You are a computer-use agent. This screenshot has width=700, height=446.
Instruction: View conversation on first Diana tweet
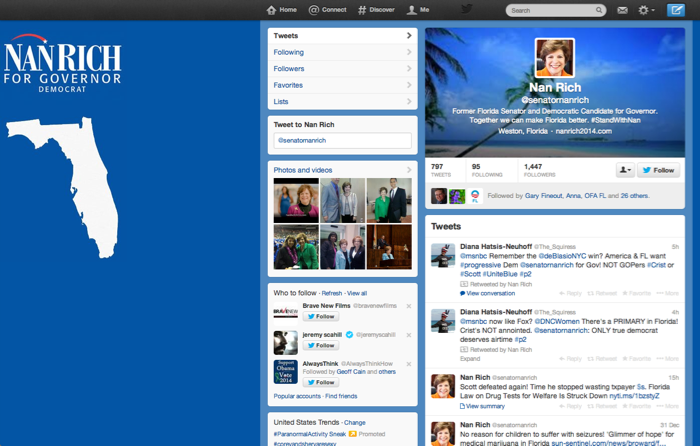click(488, 293)
